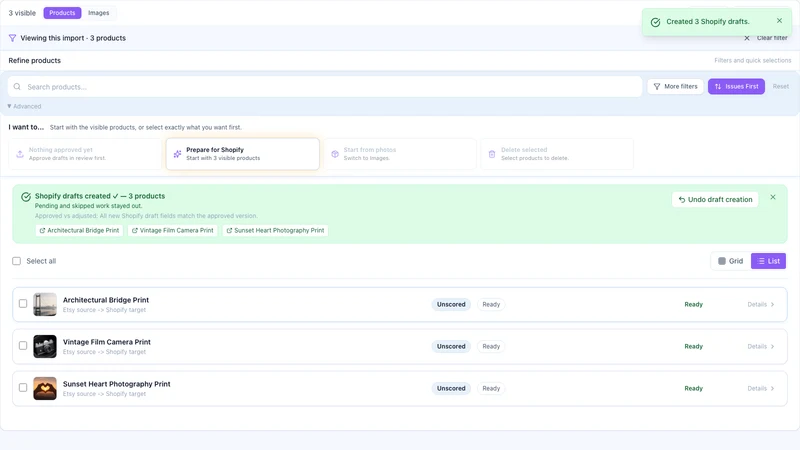Click green Ready status on Sunset Heart row
The width and height of the screenshot is (800, 450).
click(693, 388)
